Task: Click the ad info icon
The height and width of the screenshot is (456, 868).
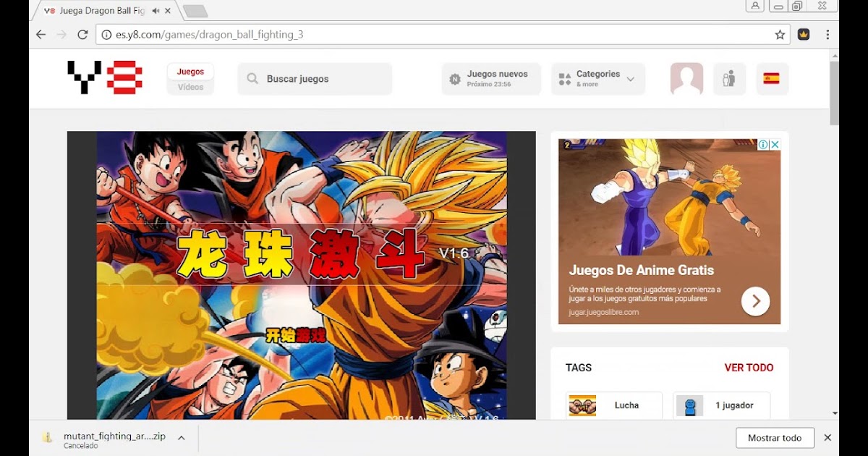Action: 763,145
